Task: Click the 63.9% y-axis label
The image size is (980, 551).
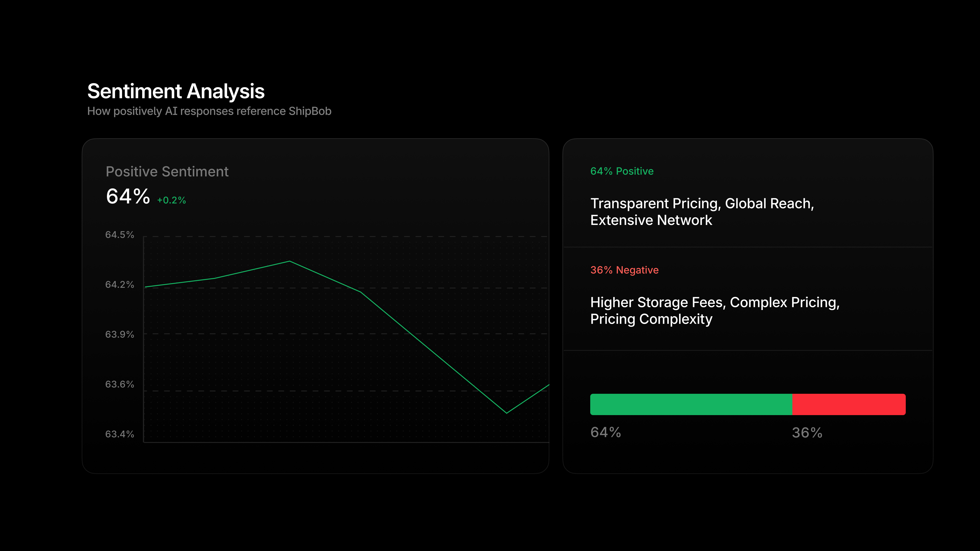Action: click(119, 334)
